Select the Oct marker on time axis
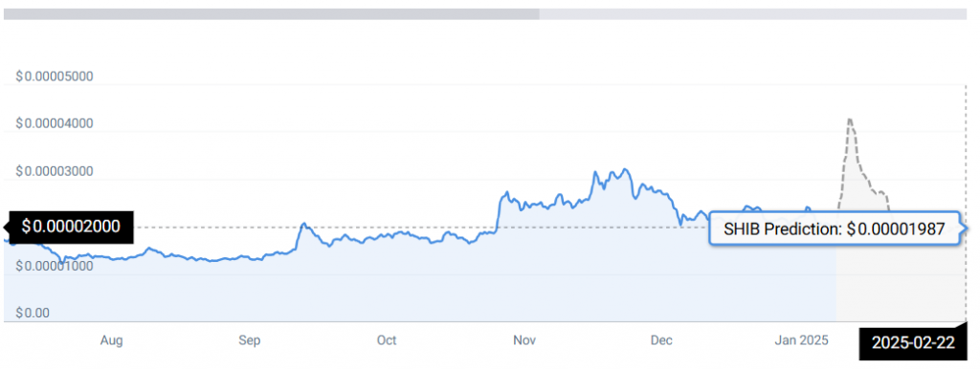The image size is (980, 369). click(x=387, y=340)
